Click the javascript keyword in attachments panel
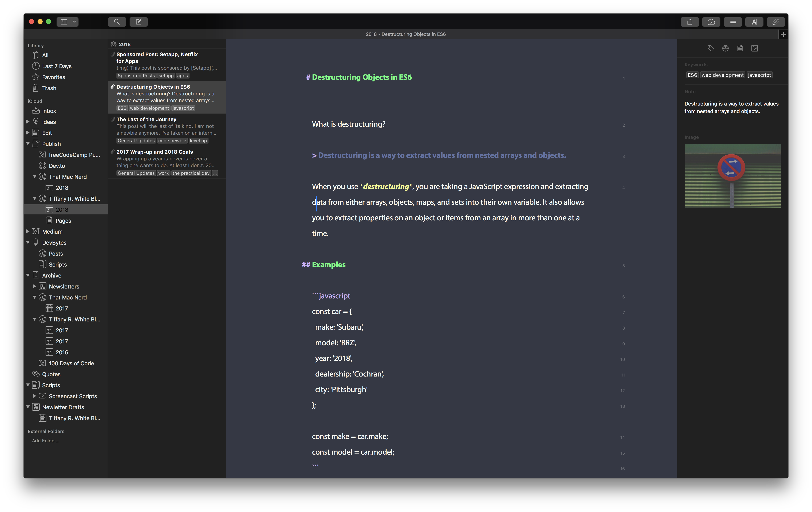 (x=759, y=75)
